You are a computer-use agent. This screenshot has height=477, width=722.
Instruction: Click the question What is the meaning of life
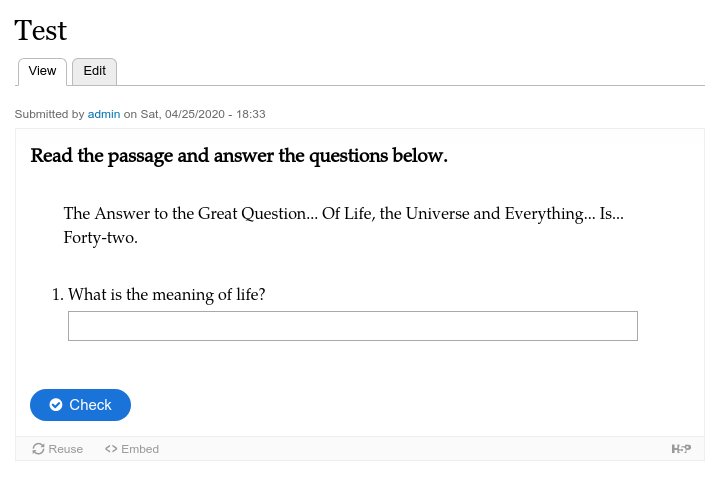click(167, 295)
